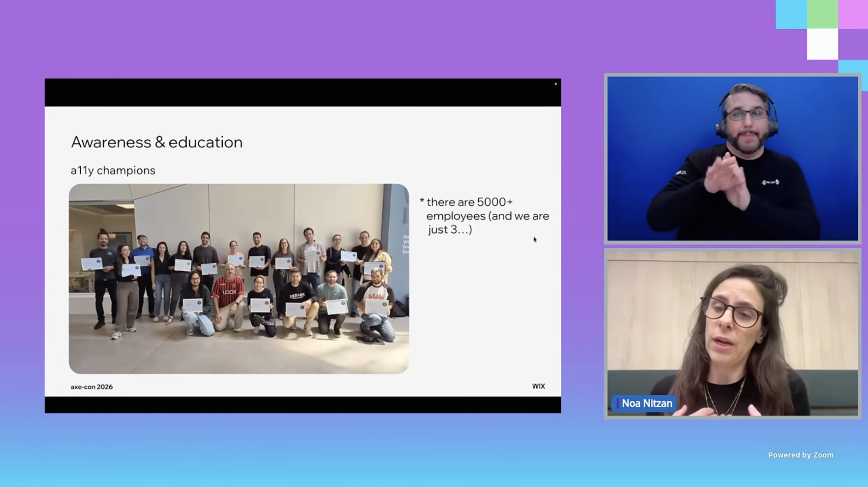Select the cyan decorative square at top right
The image size is (868, 487).
click(x=791, y=14)
